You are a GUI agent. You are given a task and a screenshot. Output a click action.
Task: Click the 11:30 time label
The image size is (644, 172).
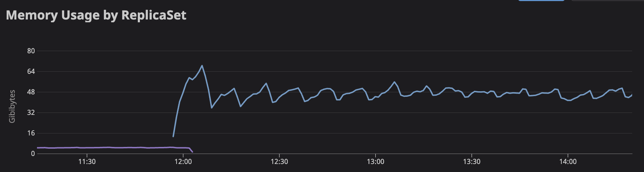[87, 162]
